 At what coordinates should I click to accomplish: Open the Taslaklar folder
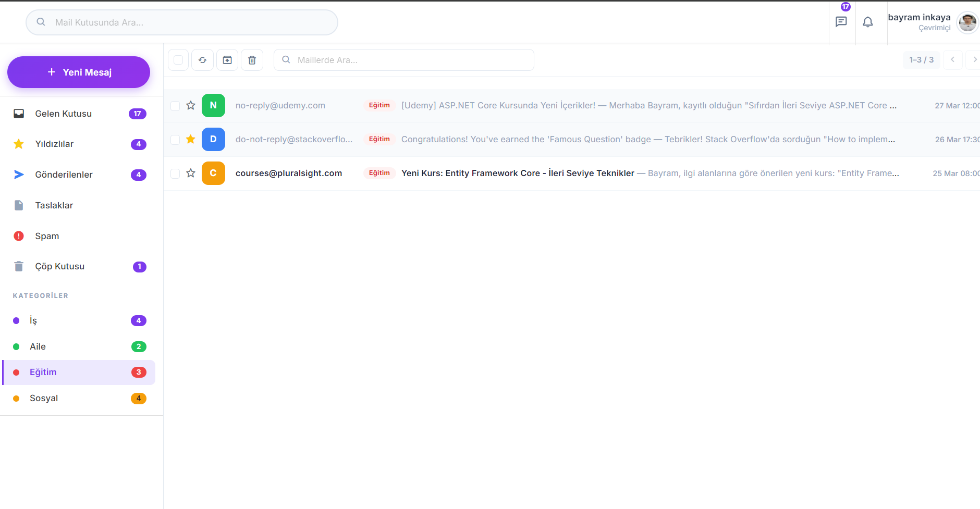click(x=79, y=205)
